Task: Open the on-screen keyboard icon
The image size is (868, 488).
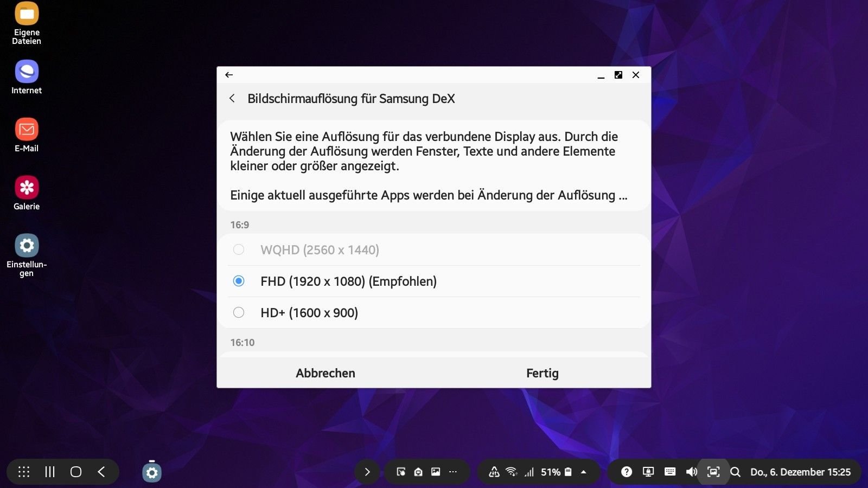Action: tap(670, 472)
